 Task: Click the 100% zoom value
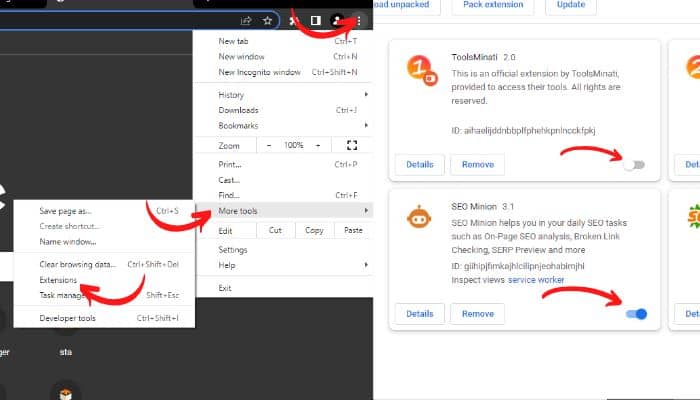[x=293, y=145]
